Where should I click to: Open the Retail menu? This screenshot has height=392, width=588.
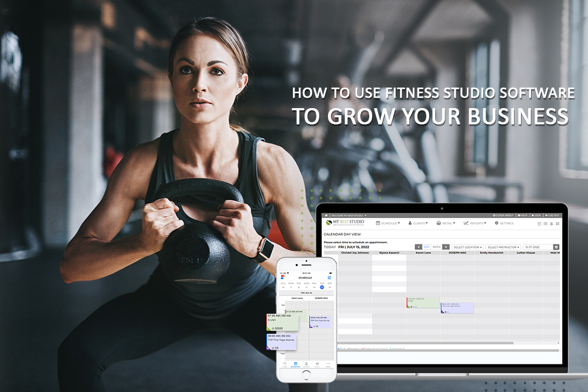446,223
